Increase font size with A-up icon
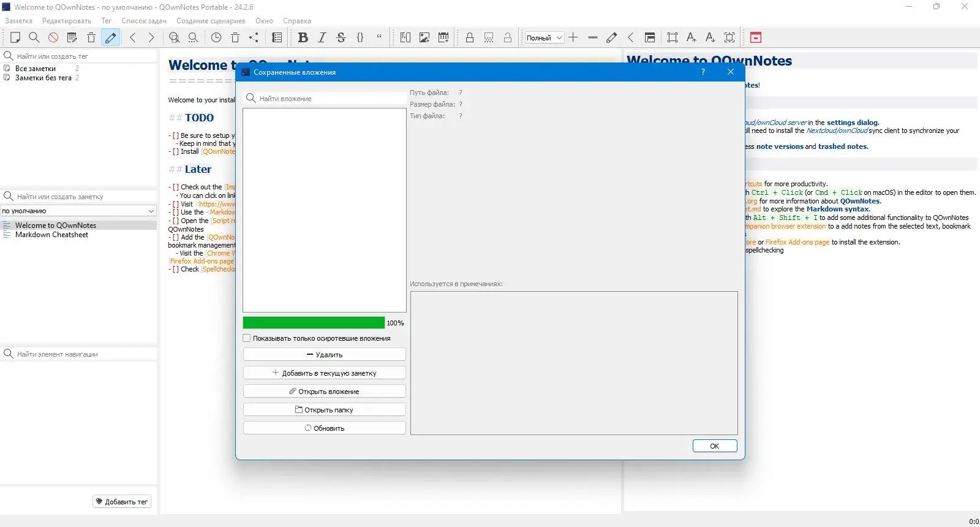This screenshot has height=527, width=980. click(x=692, y=37)
